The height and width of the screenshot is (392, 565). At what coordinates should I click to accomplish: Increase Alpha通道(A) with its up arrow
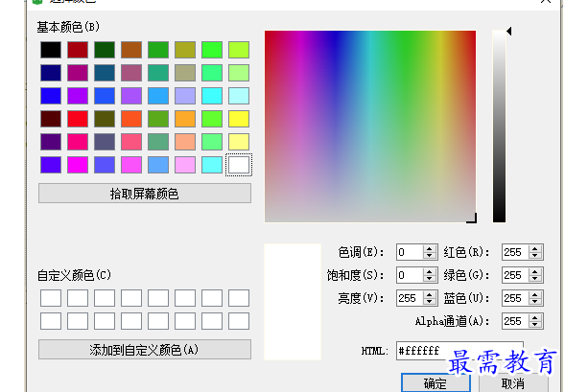535,318
